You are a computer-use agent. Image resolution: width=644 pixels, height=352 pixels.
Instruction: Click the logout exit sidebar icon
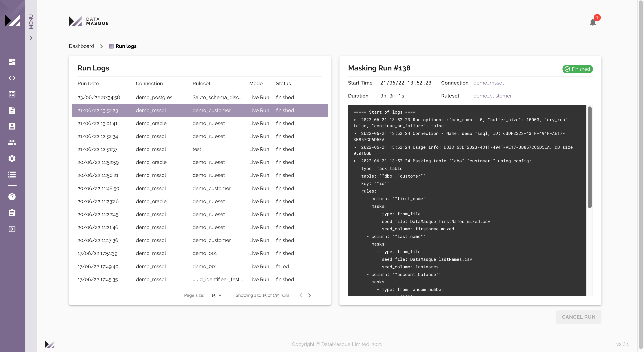click(x=12, y=229)
